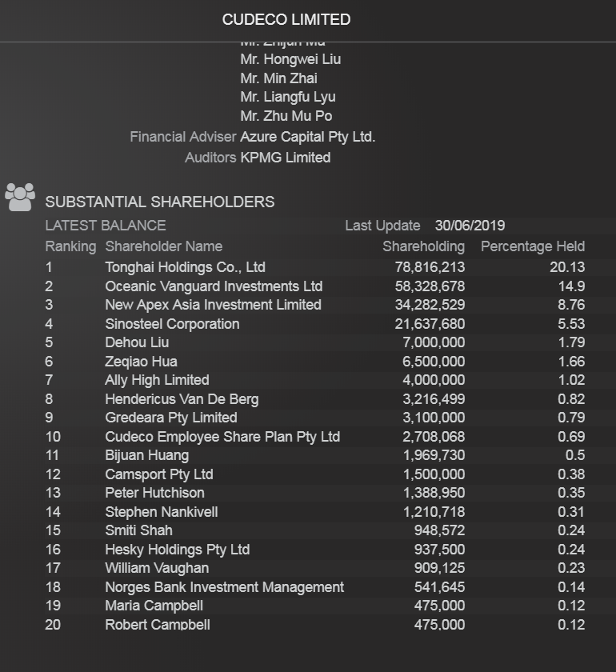
Task: Click percentage held 5.53
Action: click(x=571, y=324)
